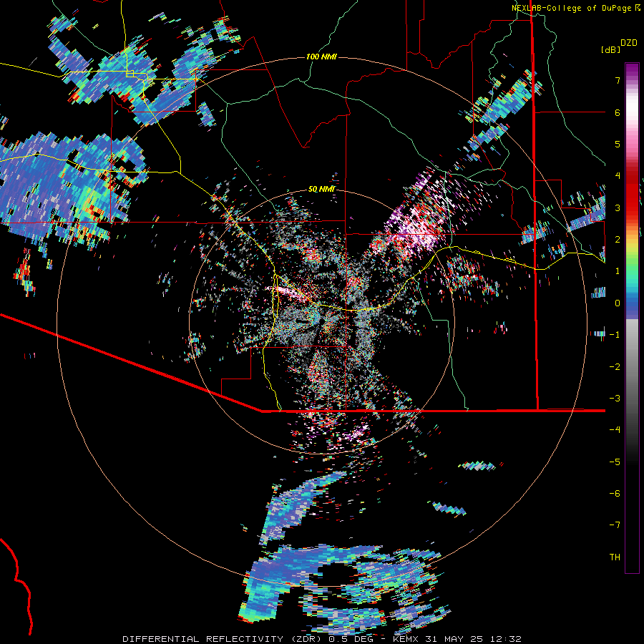Viewport: 644px width, 644px height.
Task: Select the 5 tick label on scale
Action: pyautogui.click(x=618, y=144)
